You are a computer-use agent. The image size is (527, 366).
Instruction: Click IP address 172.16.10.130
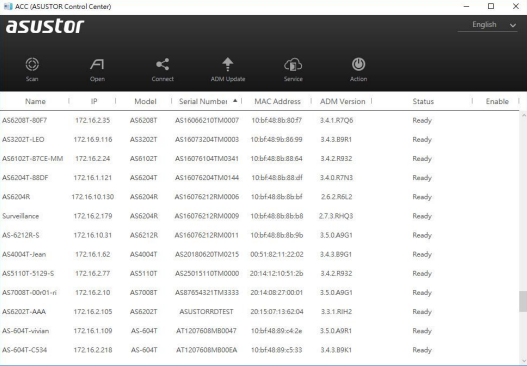tap(93, 197)
